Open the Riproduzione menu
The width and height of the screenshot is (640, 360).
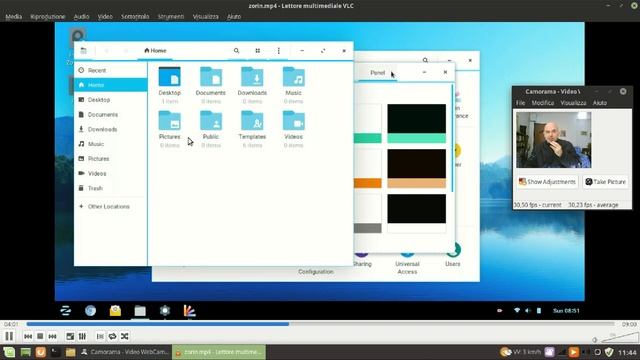pyautogui.click(x=48, y=17)
